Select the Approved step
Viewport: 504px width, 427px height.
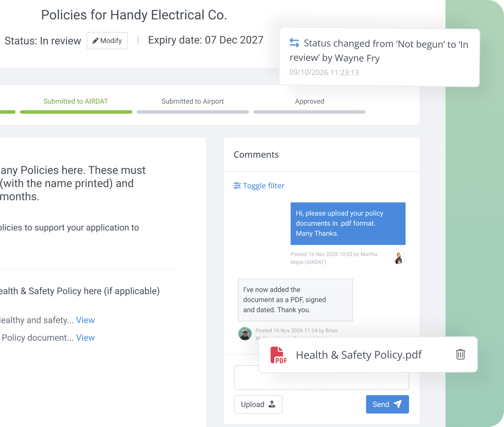tap(310, 101)
